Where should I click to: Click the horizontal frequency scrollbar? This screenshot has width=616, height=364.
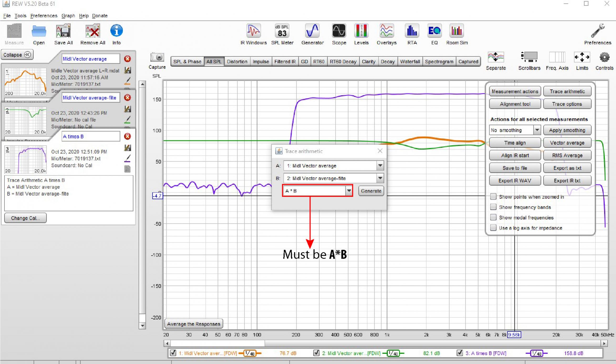pos(386,343)
